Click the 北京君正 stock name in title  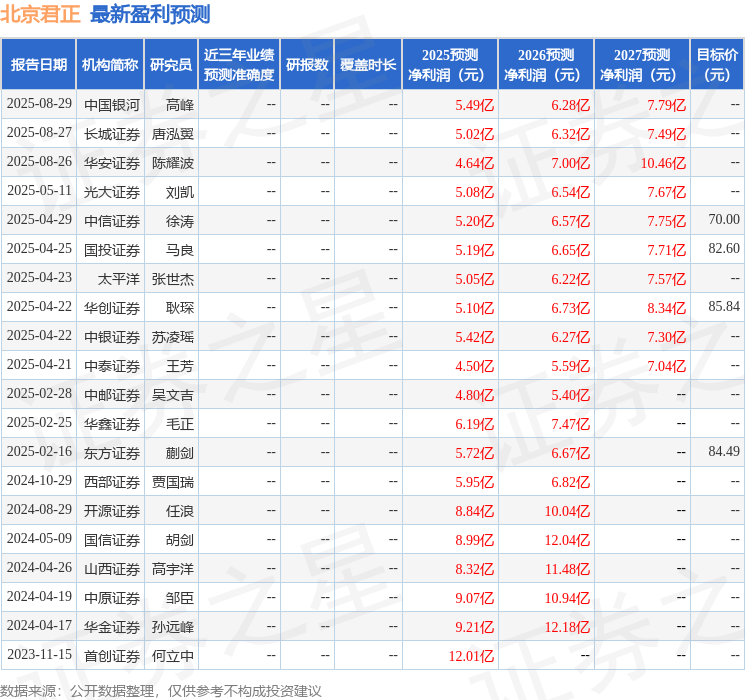tap(41, 14)
